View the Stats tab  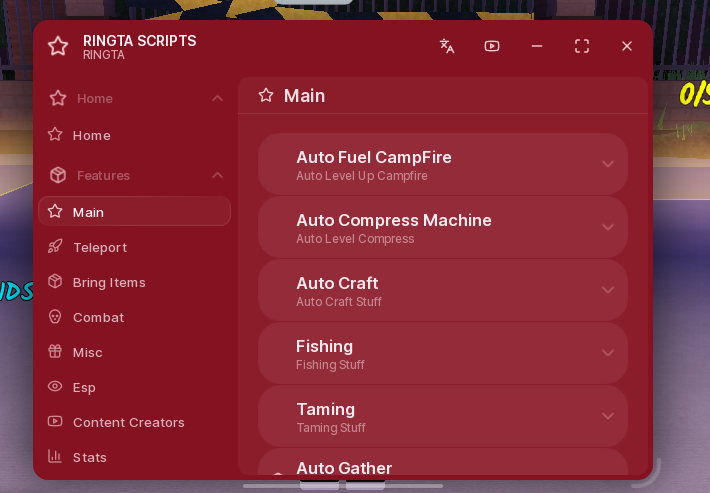click(x=135, y=457)
